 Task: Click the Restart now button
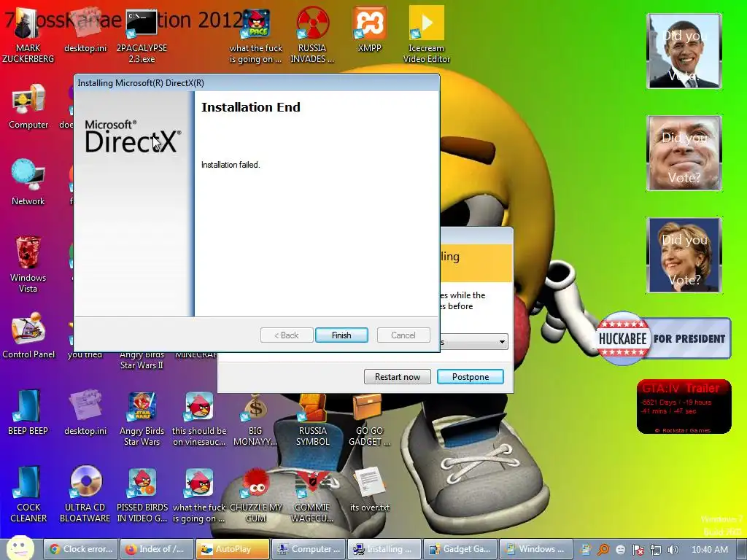(398, 377)
